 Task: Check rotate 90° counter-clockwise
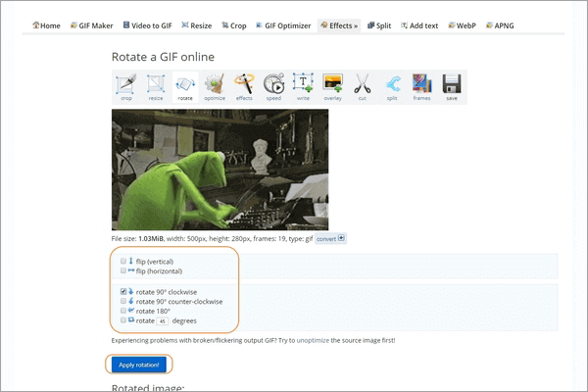(x=123, y=301)
